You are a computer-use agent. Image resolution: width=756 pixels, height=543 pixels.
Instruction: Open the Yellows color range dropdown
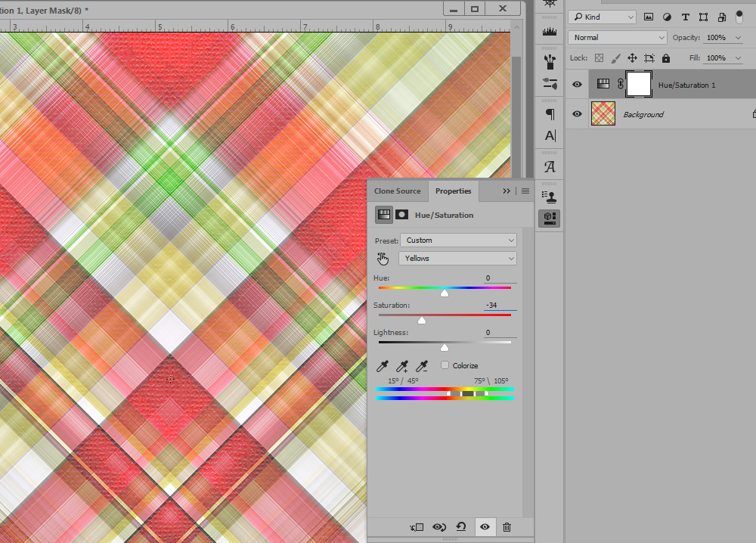coord(457,259)
